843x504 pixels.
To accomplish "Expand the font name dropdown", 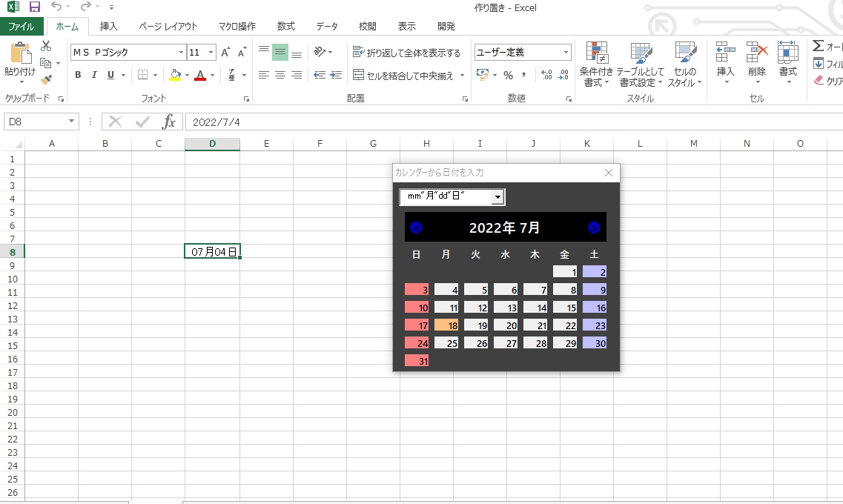I will click(x=181, y=52).
